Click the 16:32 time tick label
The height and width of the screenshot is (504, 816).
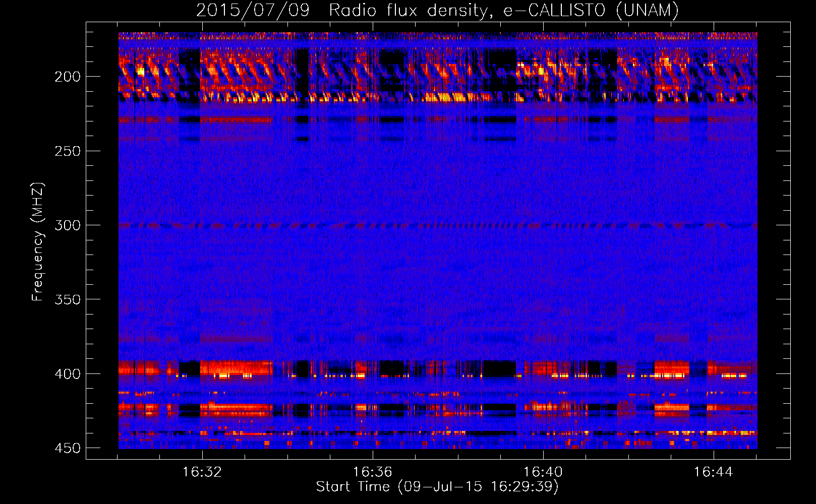point(202,472)
